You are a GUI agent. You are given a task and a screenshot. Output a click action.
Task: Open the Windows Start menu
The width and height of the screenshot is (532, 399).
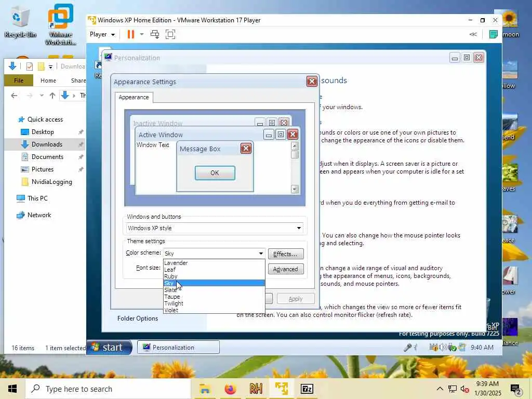coord(12,389)
